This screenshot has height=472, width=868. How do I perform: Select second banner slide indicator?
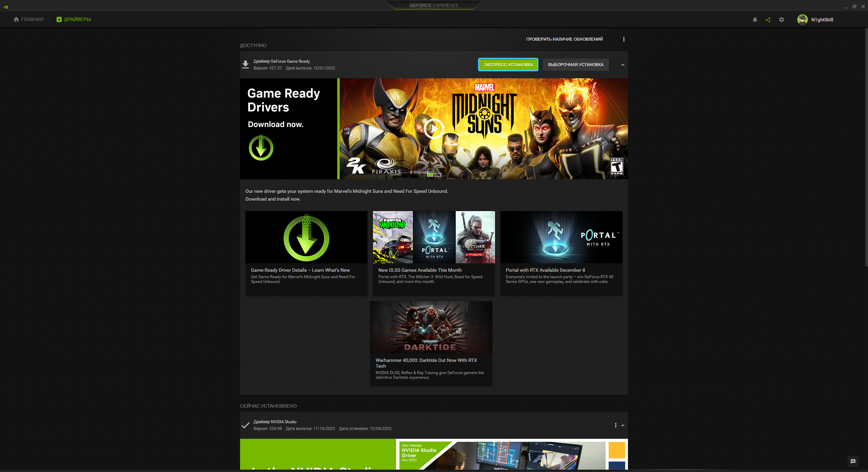click(438, 175)
